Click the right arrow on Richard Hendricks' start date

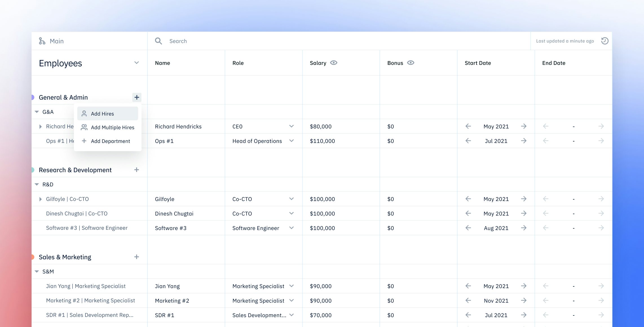[x=524, y=126]
